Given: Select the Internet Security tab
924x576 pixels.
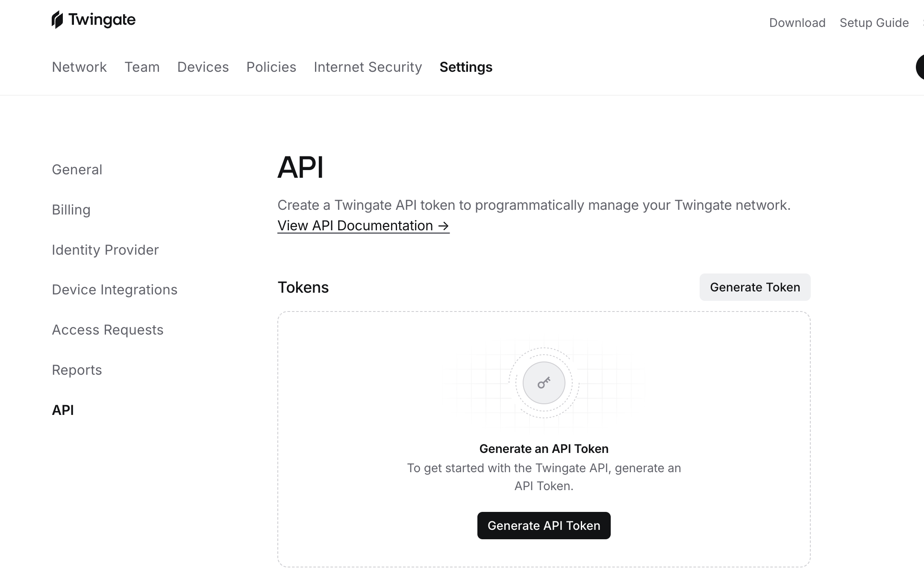Looking at the screenshot, I should pos(368,67).
